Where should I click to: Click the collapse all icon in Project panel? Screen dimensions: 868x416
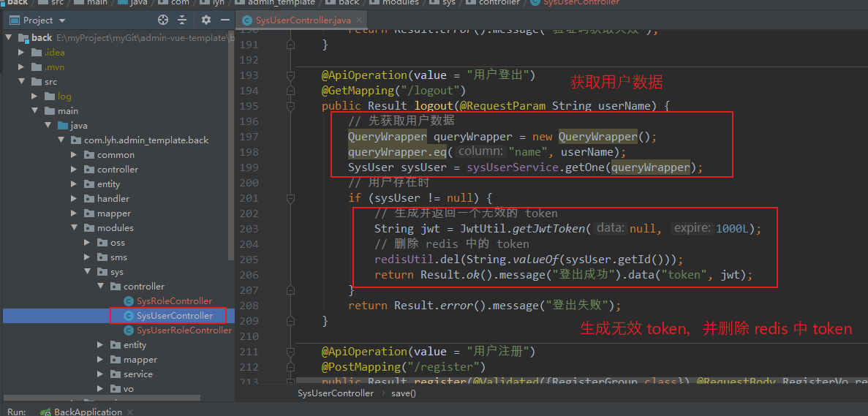click(x=182, y=20)
